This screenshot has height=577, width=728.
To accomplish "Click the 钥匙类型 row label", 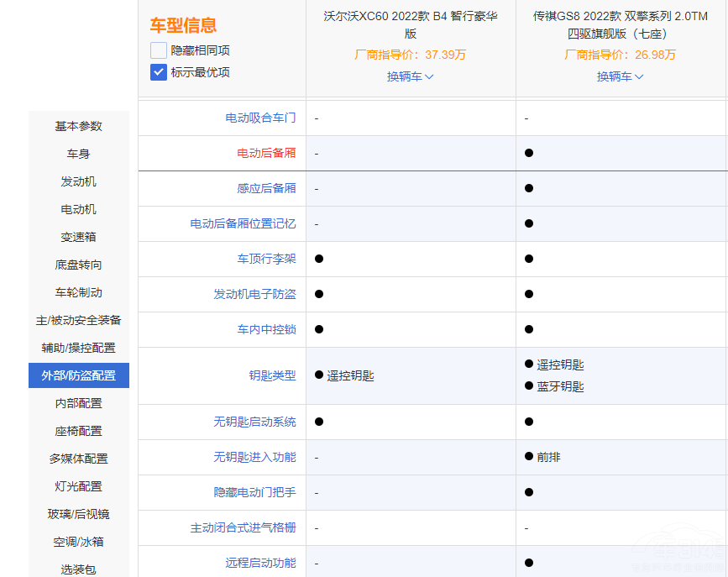I will click(274, 375).
